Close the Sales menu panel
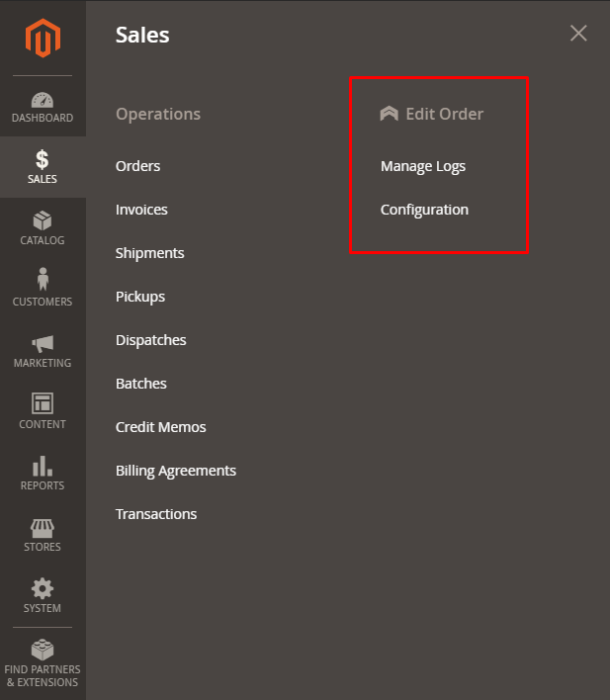 578,34
